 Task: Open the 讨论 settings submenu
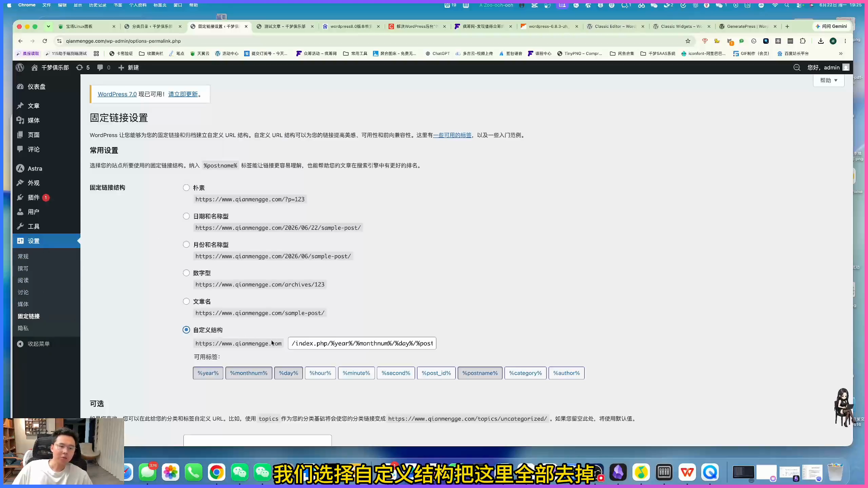tap(23, 292)
